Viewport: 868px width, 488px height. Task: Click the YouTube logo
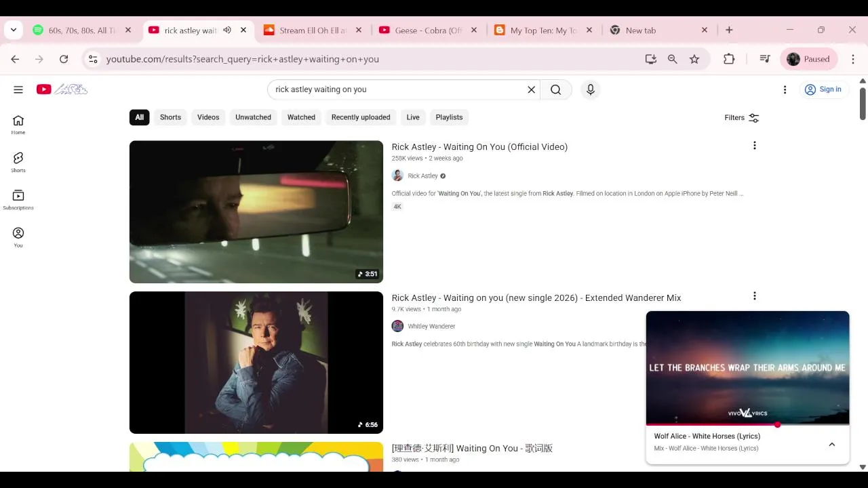(62, 89)
